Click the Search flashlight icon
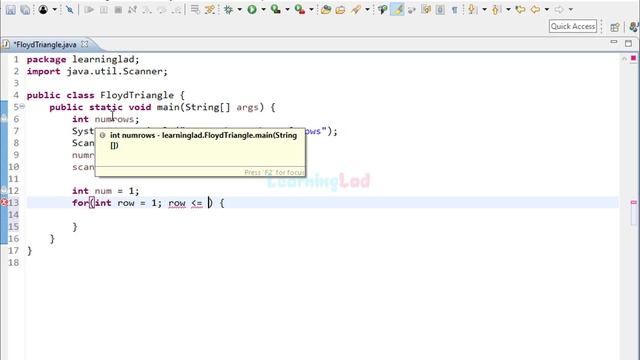The width and height of the screenshot is (640, 360). [356, 9]
